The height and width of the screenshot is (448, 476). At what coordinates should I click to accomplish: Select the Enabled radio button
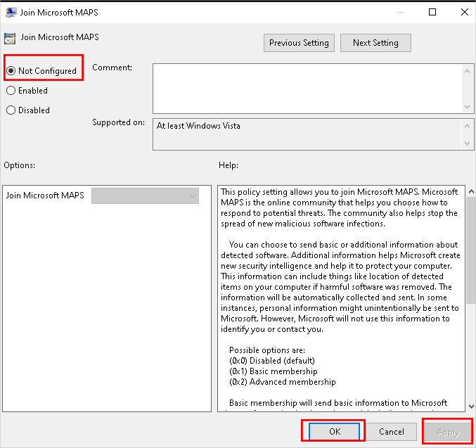[x=27, y=91]
